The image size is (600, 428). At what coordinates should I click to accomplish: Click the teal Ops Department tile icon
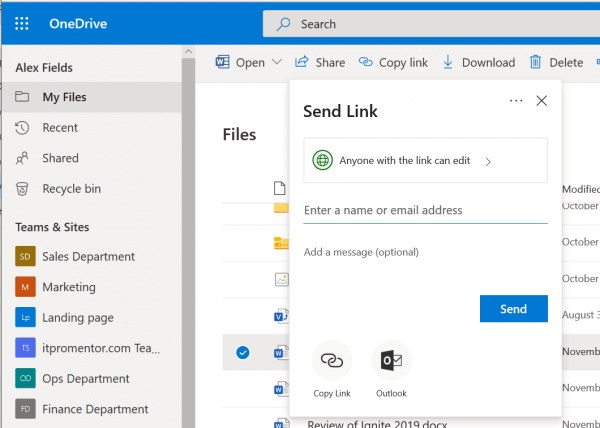[25, 379]
